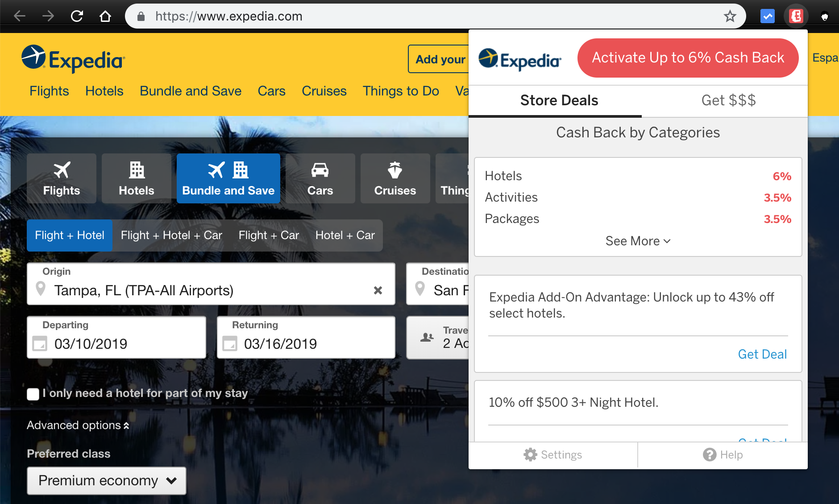Click the Expedia logo in extension popup
The image size is (839, 504).
520,60
